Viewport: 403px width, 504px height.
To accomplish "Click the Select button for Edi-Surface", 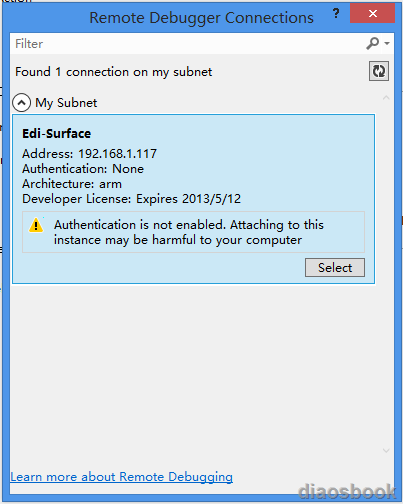I will point(335,267).
